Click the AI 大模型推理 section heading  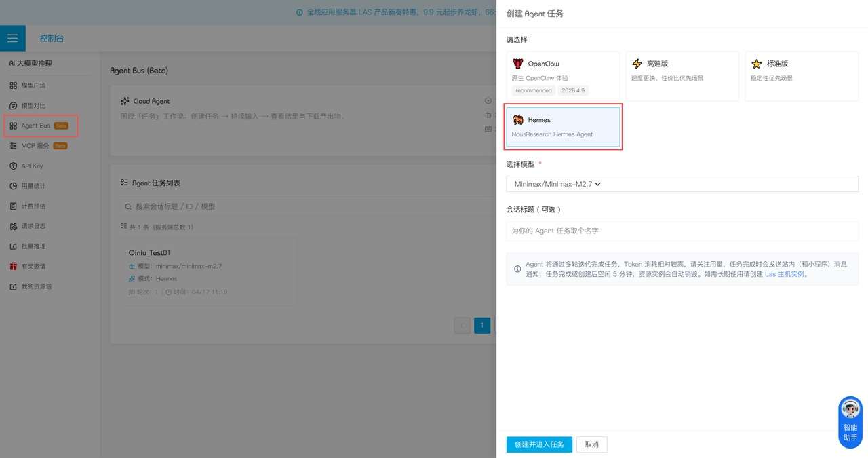pyautogui.click(x=31, y=64)
